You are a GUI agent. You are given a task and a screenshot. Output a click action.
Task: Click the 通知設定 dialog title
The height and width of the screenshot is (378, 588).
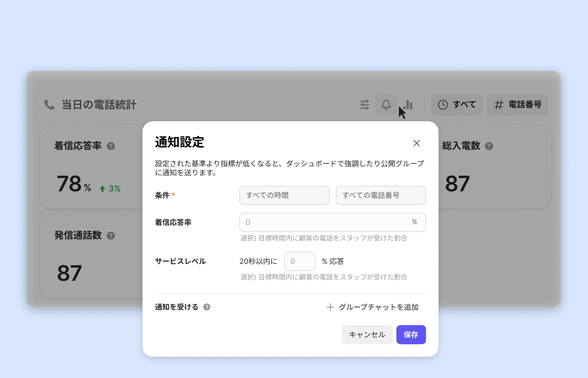click(x=179, y=142)
